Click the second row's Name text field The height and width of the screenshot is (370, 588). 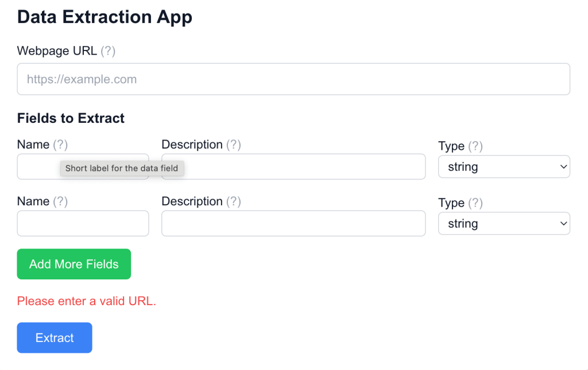83,224
